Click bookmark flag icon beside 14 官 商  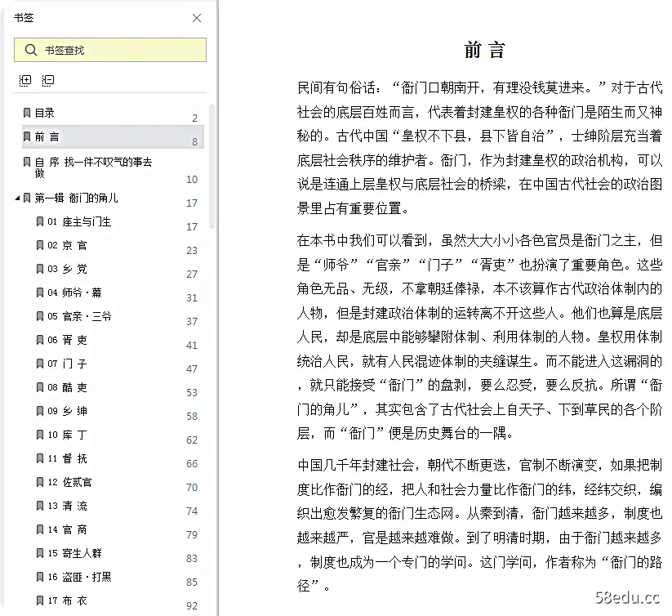tap(40, 529)
